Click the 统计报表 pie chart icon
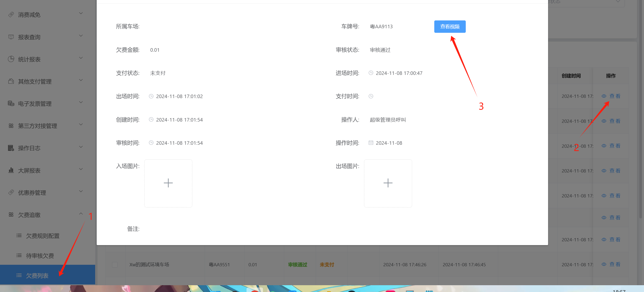 11,59
